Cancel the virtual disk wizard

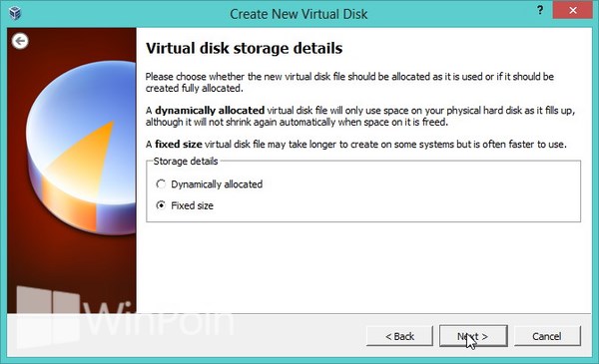click(x=547, y=336)
